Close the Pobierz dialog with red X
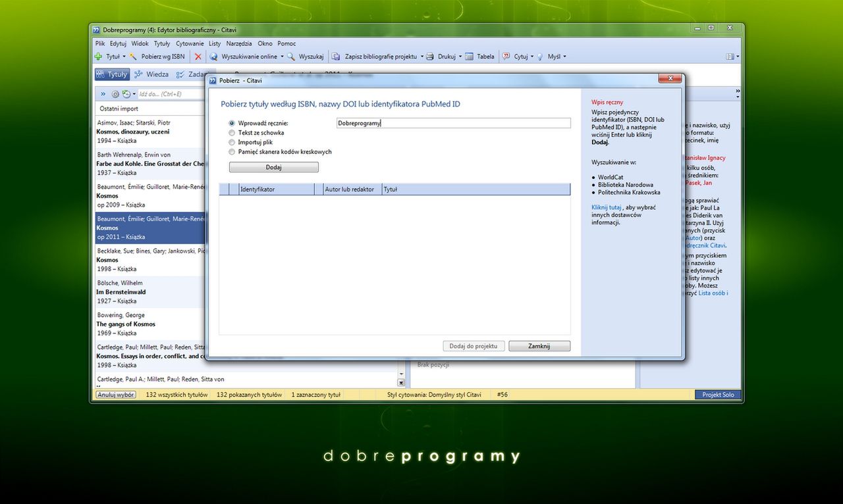 670,79
